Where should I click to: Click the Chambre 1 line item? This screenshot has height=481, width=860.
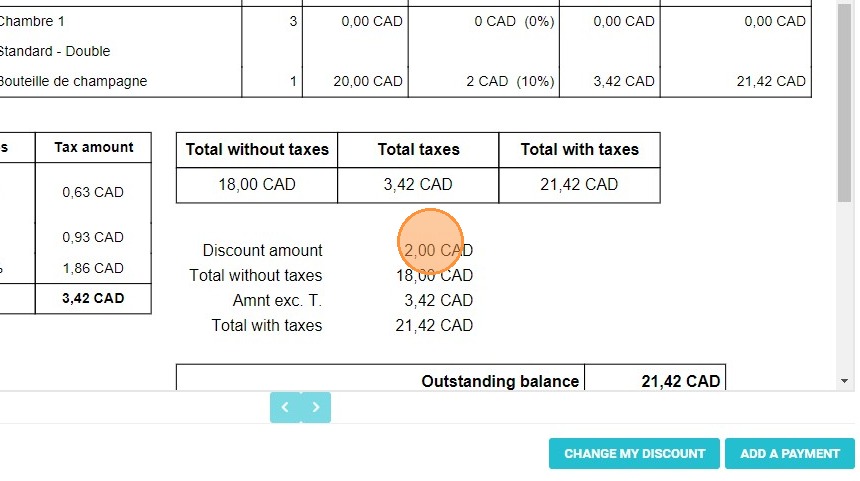tap(32, 21)
